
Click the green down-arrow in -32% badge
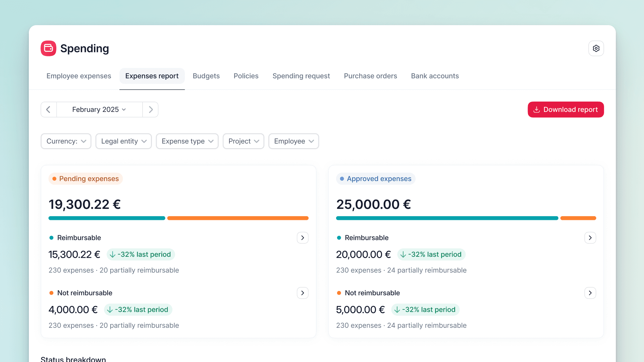112,254
